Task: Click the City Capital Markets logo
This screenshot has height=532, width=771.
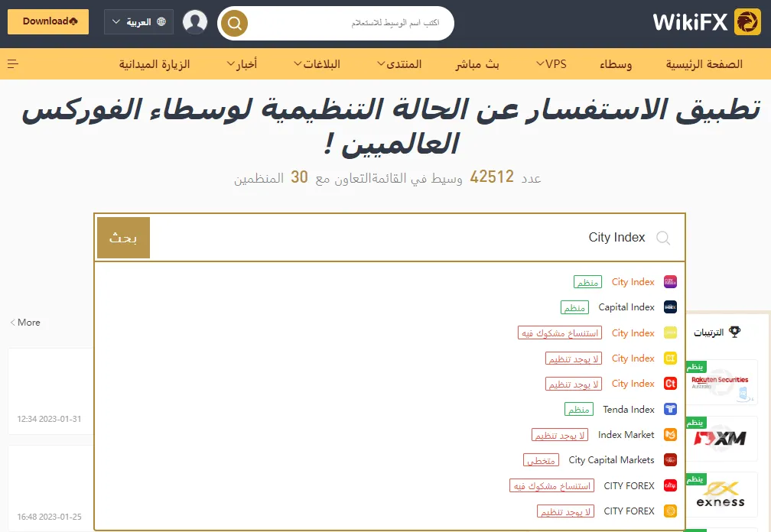Action: point(670,460)
